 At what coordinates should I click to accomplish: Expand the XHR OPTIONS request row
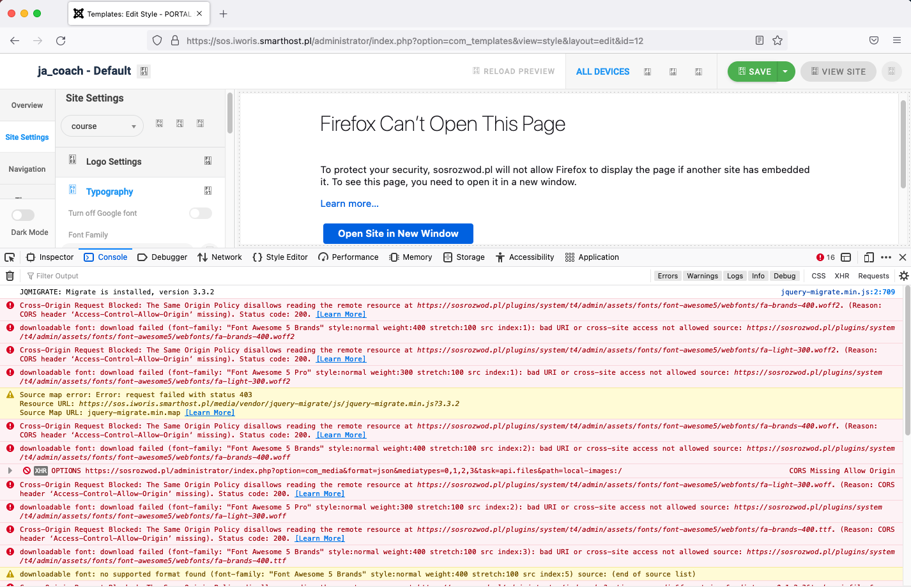pyautogui.click(x=10, y=471)
